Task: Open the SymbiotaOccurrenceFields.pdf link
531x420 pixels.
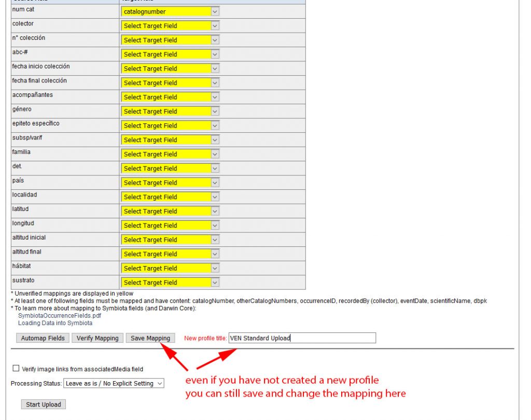Action: click(60, 315)
